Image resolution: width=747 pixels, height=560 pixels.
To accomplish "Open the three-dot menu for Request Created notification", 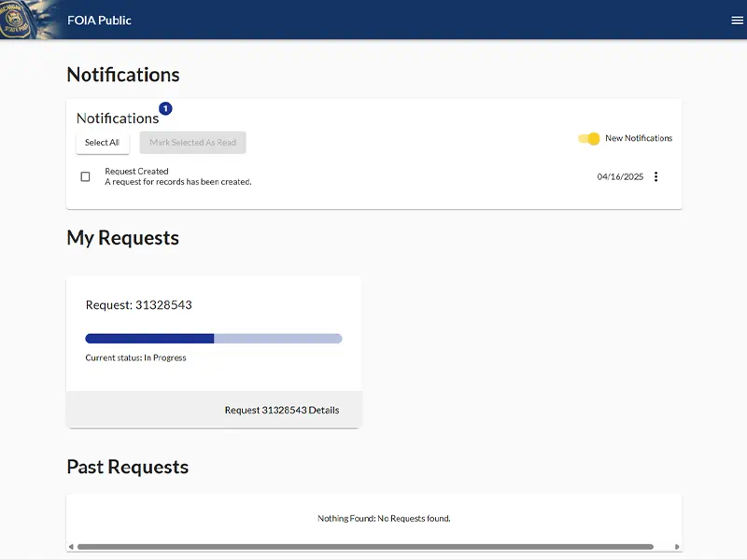I will [x=656, y=176].
